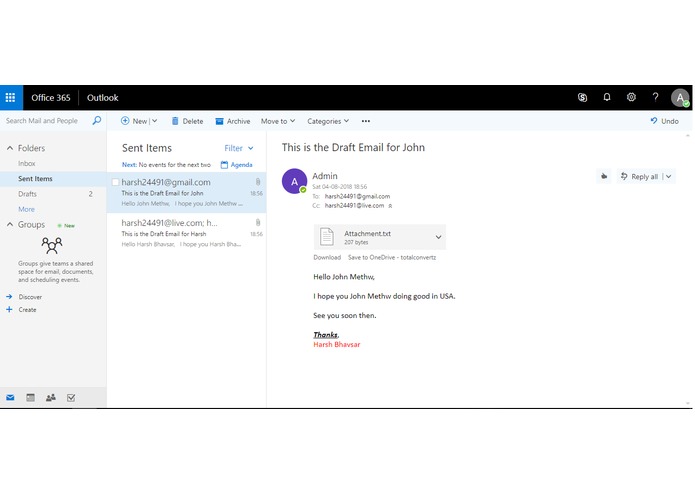The image size is (695, 494).
Task: Delete the selected email
Action: [187, 121]
